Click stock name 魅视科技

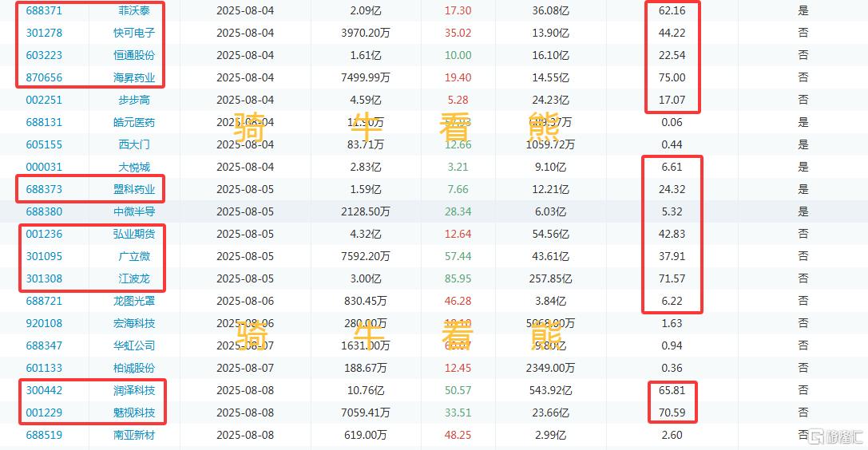click(134, 412)
